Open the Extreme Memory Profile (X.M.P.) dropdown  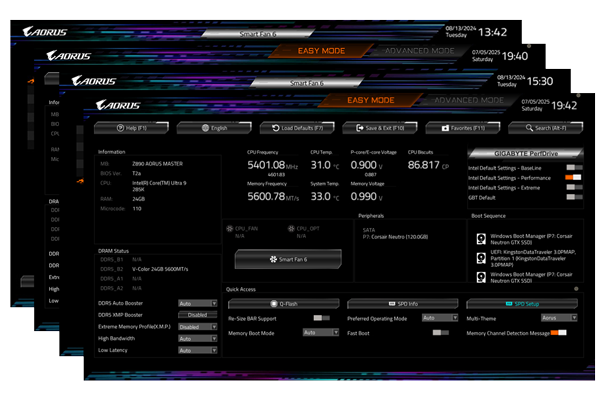coord(198,327)
